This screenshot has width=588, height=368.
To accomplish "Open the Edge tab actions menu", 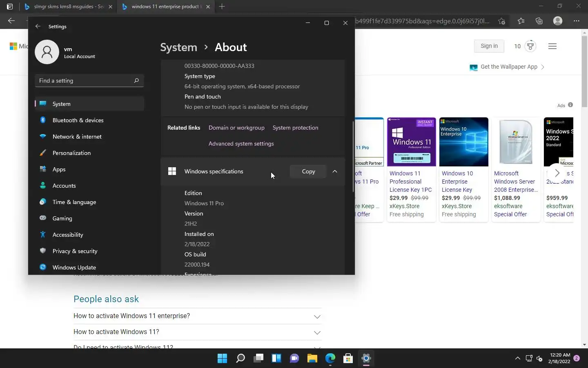I will [10, 7].
